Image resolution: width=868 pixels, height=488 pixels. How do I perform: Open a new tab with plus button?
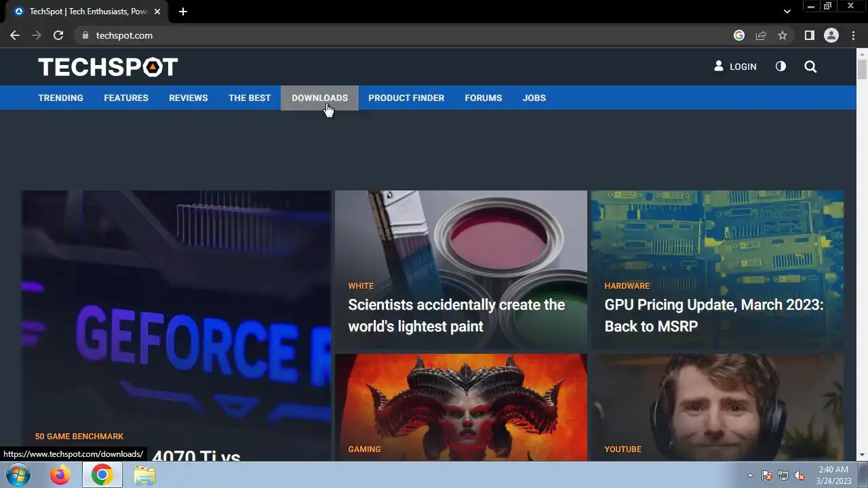(182, 12)
